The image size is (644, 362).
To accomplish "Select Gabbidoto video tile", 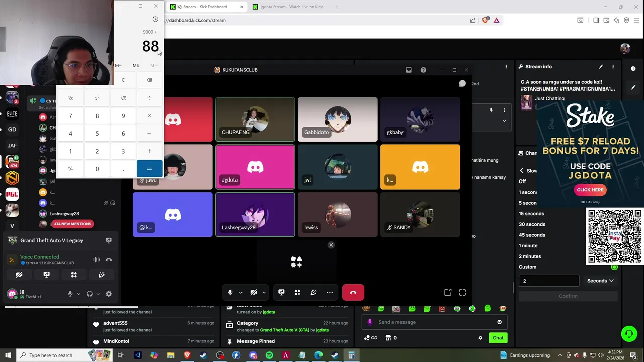I will (x=338, y=119).
